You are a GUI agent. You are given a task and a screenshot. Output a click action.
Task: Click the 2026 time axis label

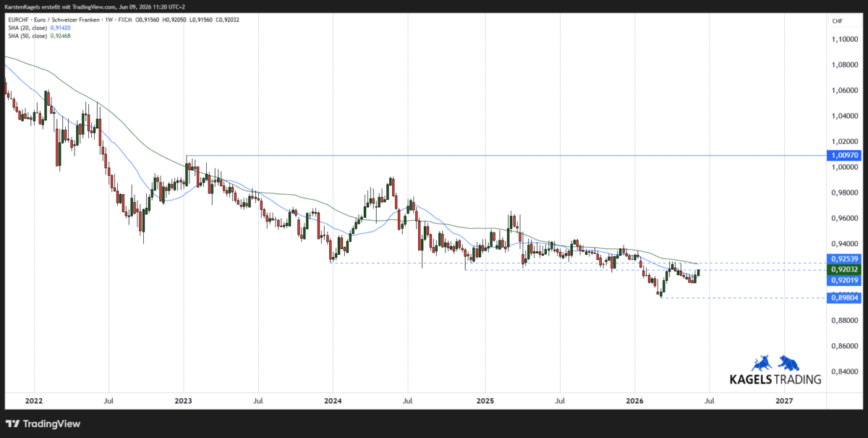[635, 400]
